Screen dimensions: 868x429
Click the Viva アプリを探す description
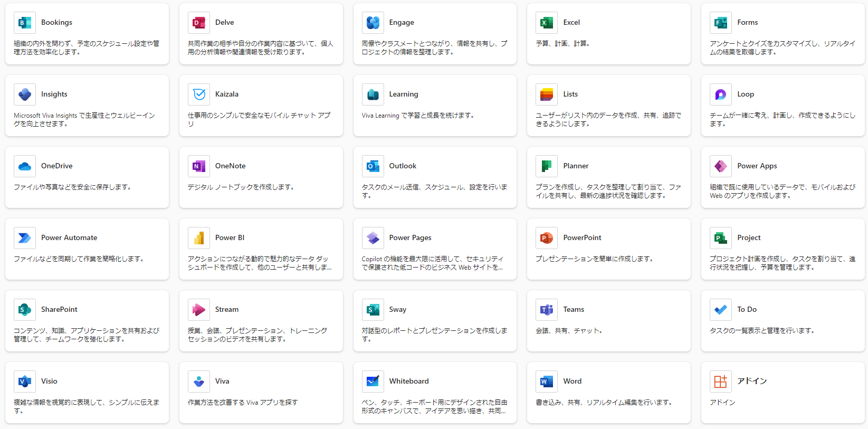click(x=243, y=402)
